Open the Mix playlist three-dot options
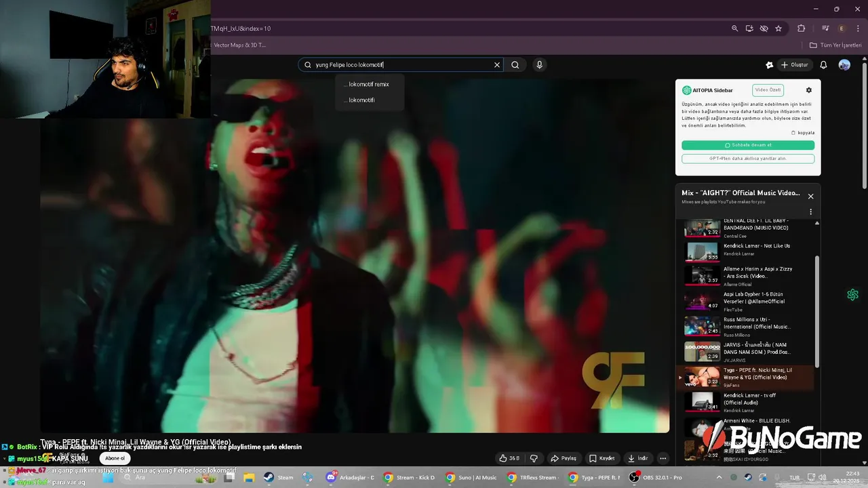The image size is (868, 488). coord(810,212)
